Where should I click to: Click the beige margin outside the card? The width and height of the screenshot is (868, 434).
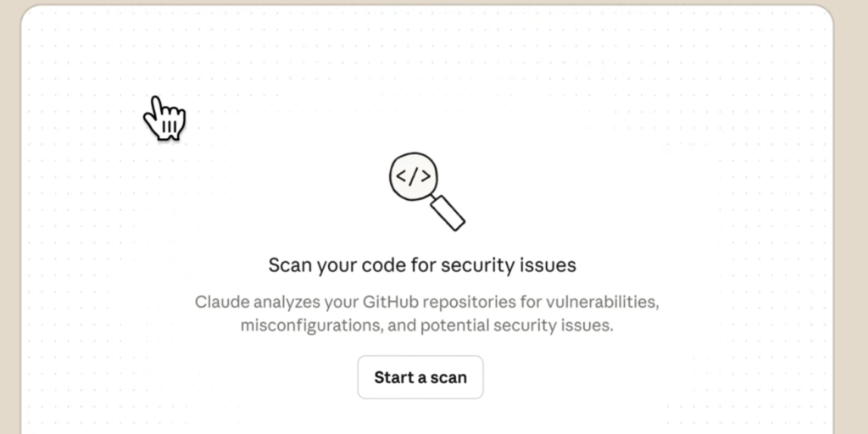[x=852, y=212]
